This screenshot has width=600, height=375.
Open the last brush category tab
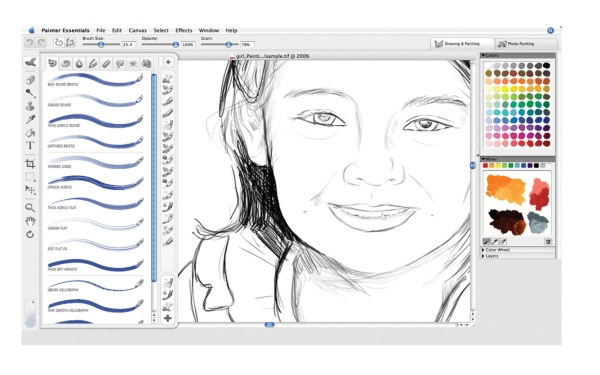[x=146, y=64]
